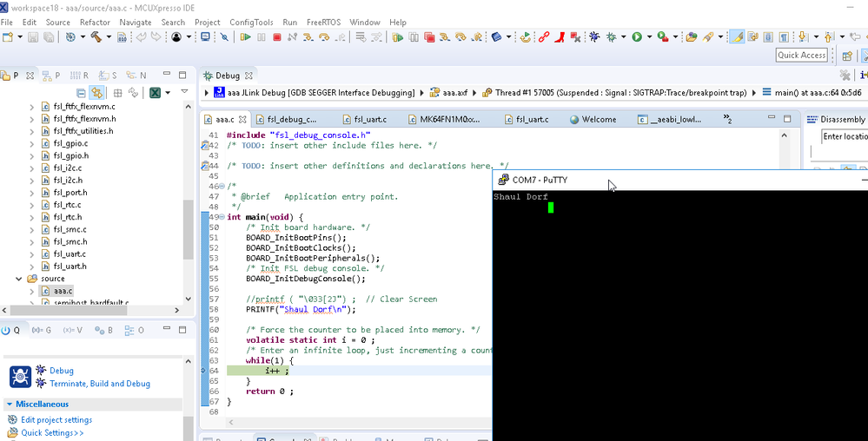The image size is (868, 441).
Task: Toggle Link with Editor in project explorer
Action: click(x=97, y=93)
